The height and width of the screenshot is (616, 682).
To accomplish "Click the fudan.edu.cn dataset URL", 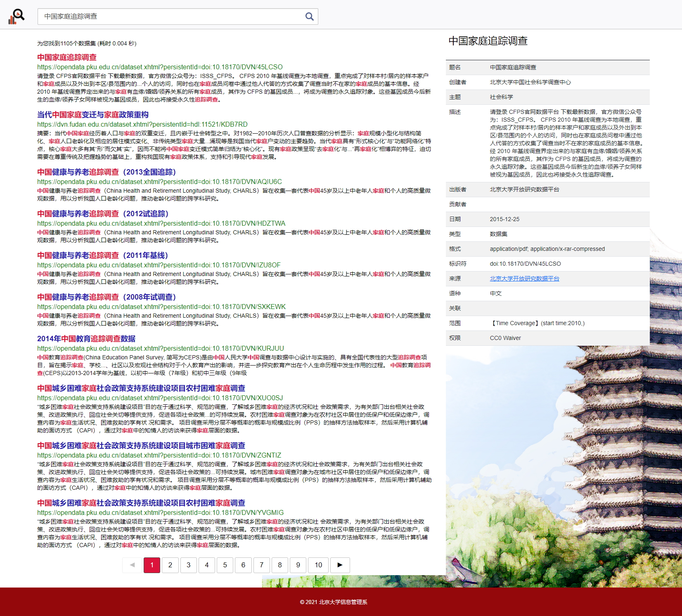I will (142, 124).
